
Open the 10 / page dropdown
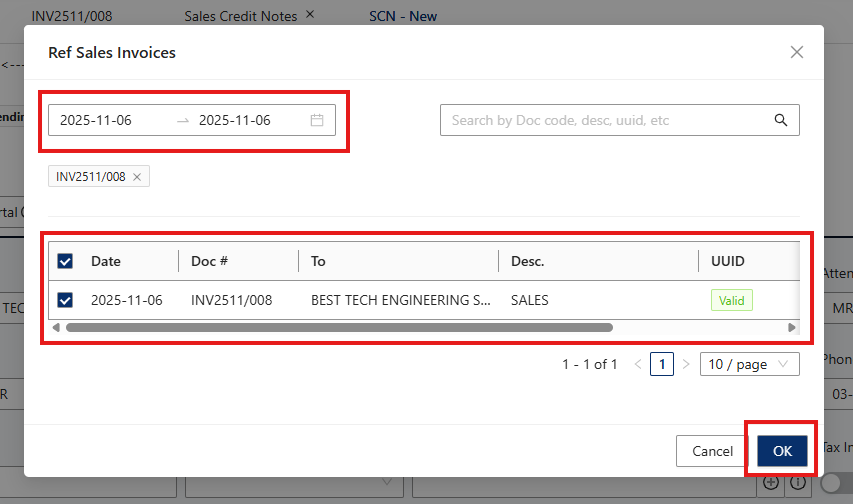tap(749, 364)
